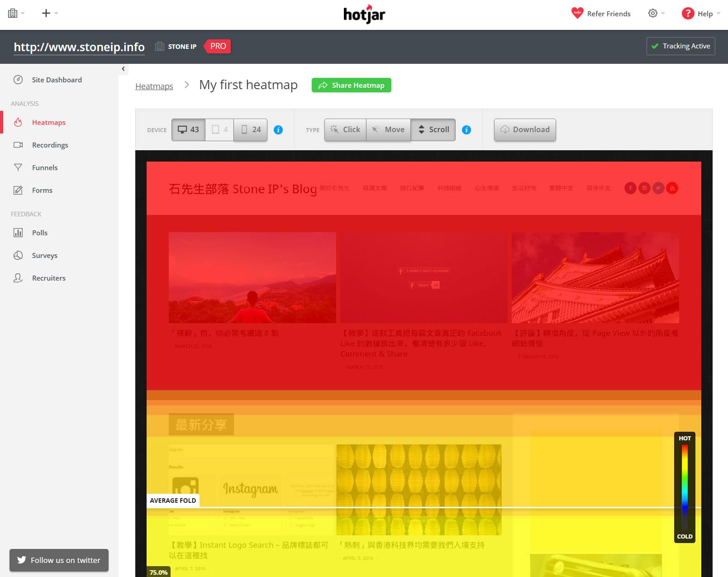Open the Polls feedback tool

[x=39, y=233]
